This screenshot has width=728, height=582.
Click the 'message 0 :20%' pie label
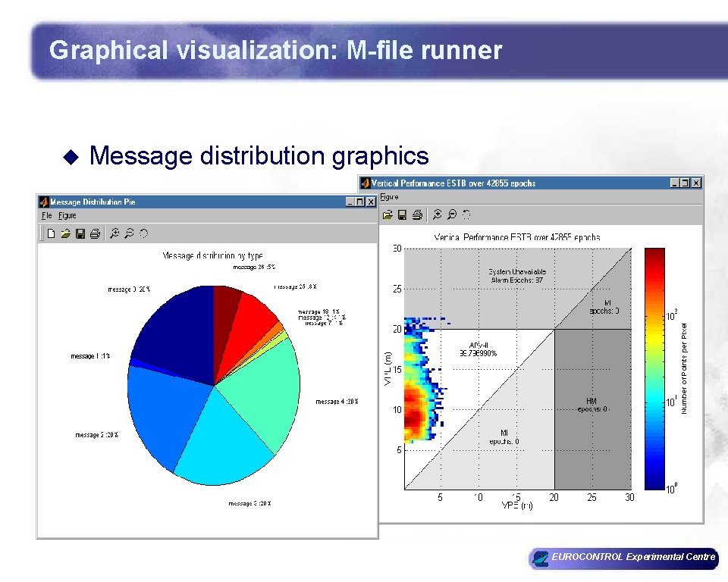coord(129,289)
